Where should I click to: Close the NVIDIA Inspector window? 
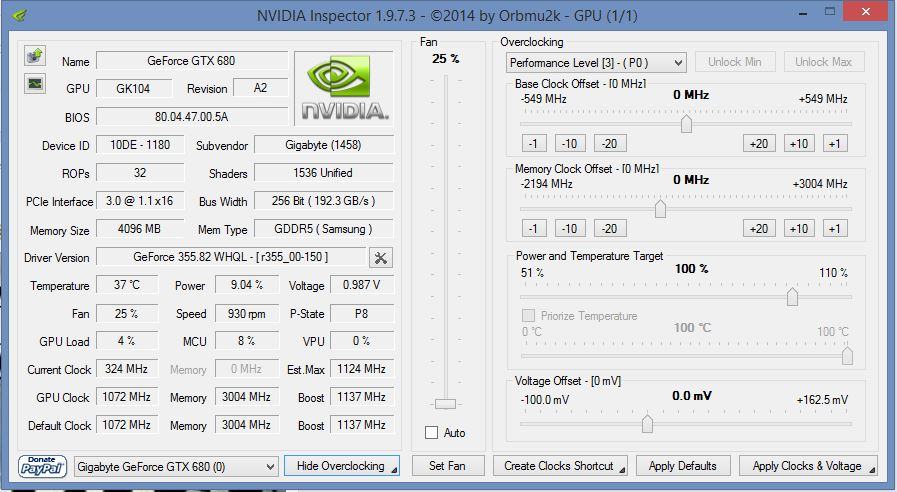[x=866, y=11]
